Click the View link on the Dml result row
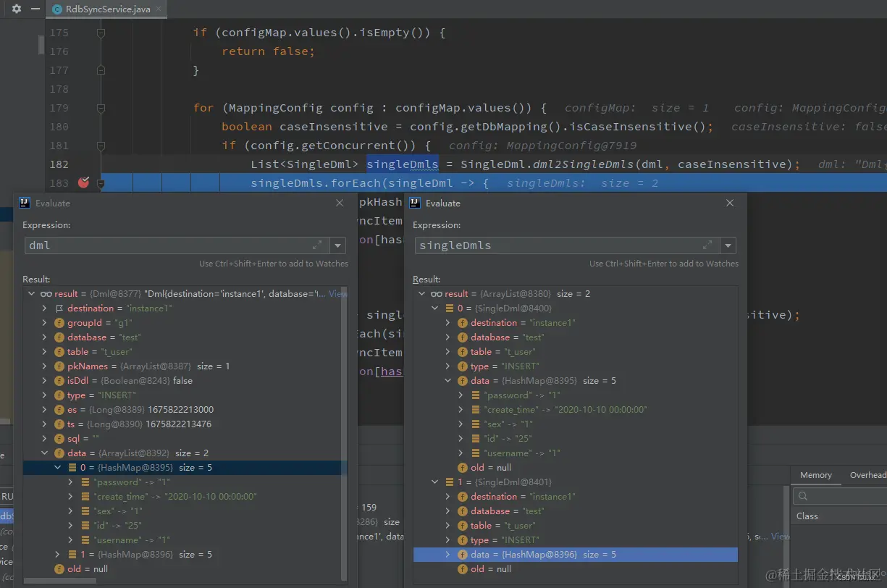Viewport: 887px width, 588px height. pos(338,294)
